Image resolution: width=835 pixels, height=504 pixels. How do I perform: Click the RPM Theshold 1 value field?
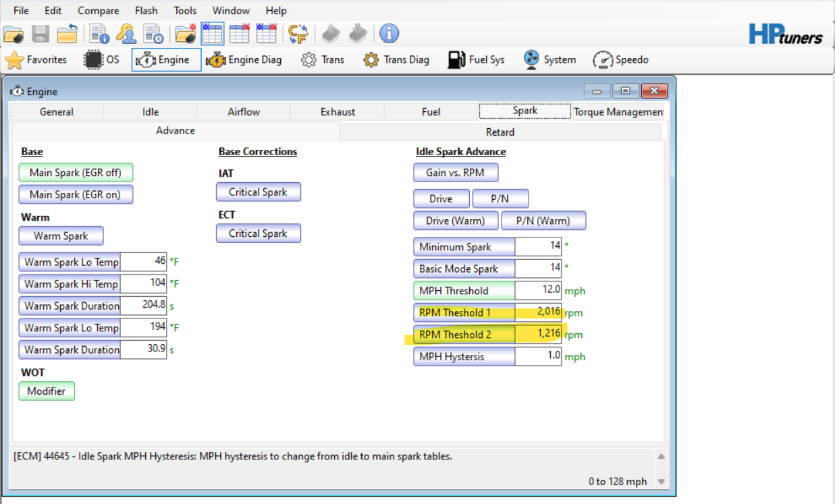538,312
